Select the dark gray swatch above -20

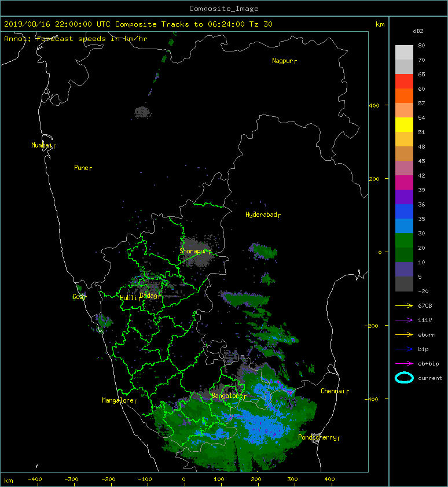(404, 284)
